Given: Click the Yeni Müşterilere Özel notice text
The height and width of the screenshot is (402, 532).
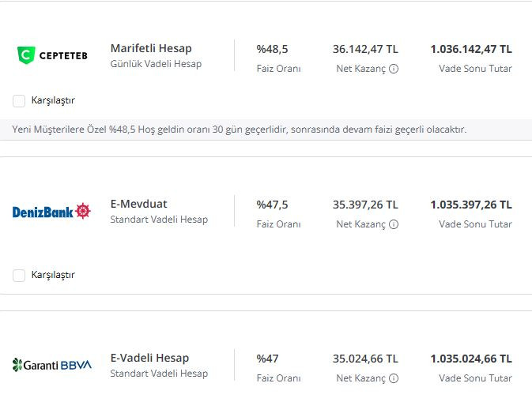Looking at the screenshot, I should click(x=240, y=129).
